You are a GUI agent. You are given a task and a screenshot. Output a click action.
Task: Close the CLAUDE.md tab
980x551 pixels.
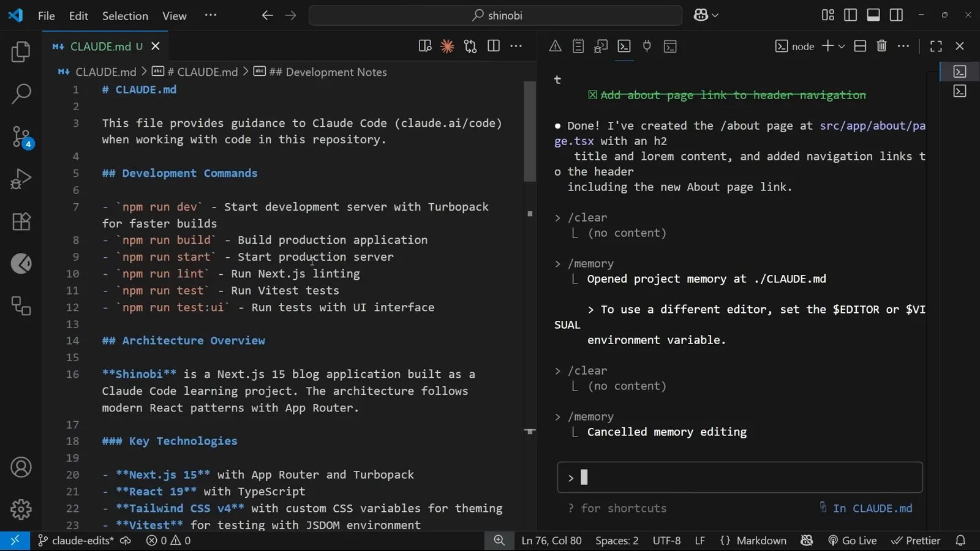pyautogui.click(x=156, y=46)
